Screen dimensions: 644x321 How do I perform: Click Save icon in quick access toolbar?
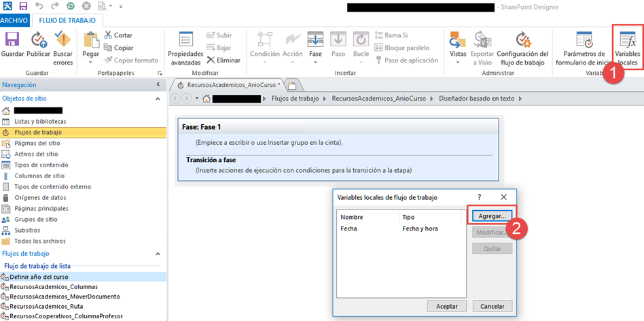(23, 6)
